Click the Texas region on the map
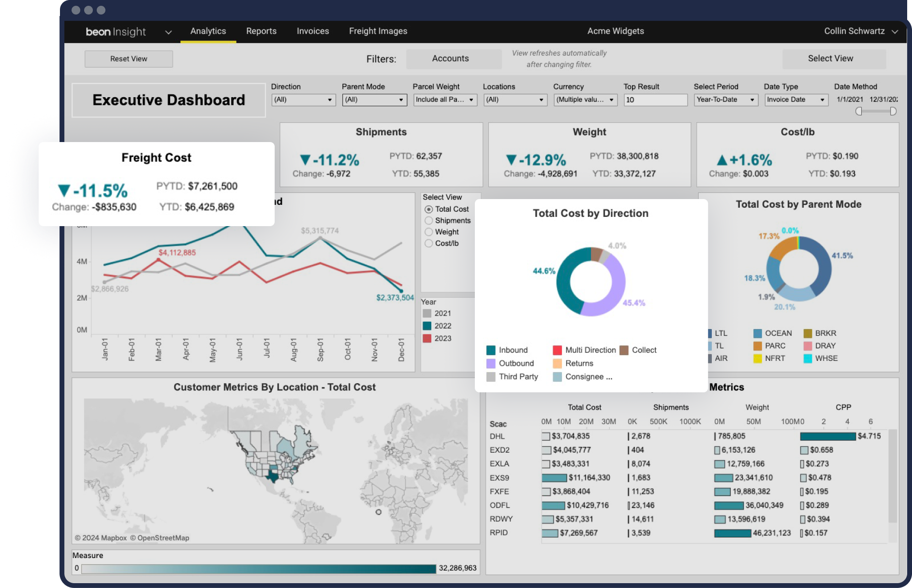Image resolution: width=912 pixels, height=588 pixels. click(271, 475)
